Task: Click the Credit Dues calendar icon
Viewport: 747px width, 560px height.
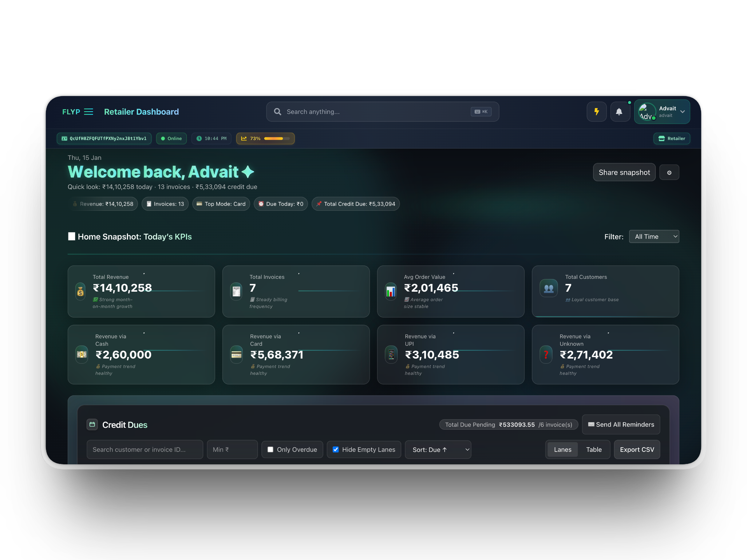Action: click(x=92, y=425)
